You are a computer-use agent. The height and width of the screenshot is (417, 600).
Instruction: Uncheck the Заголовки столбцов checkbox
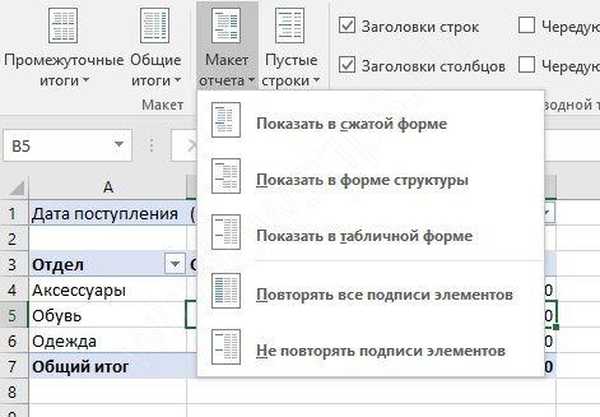click(347, 65)
